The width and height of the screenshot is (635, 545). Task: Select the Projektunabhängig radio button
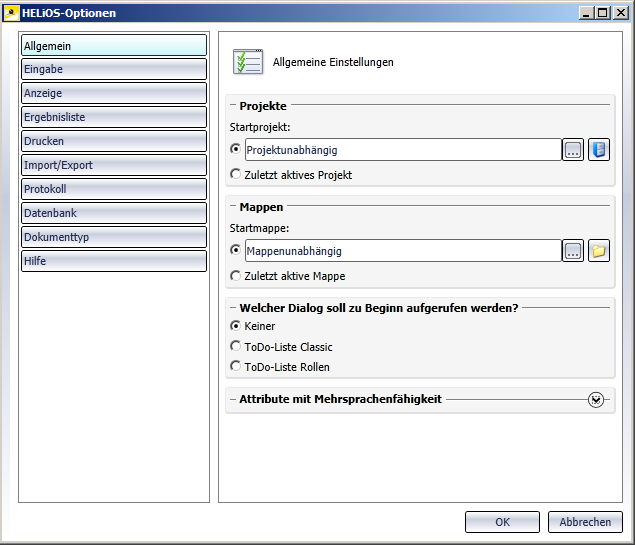point(235,149)
